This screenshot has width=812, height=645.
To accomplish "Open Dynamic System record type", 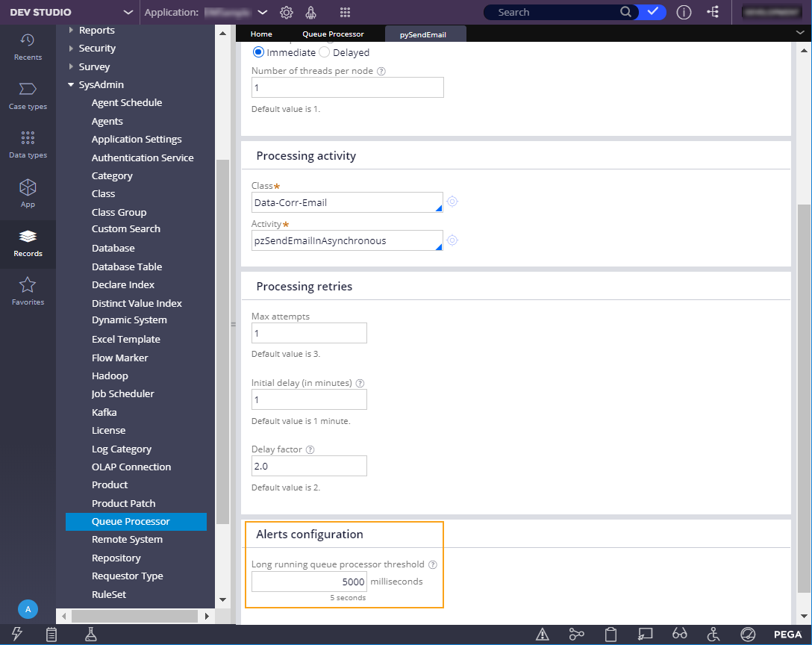I will coord(129,320).
